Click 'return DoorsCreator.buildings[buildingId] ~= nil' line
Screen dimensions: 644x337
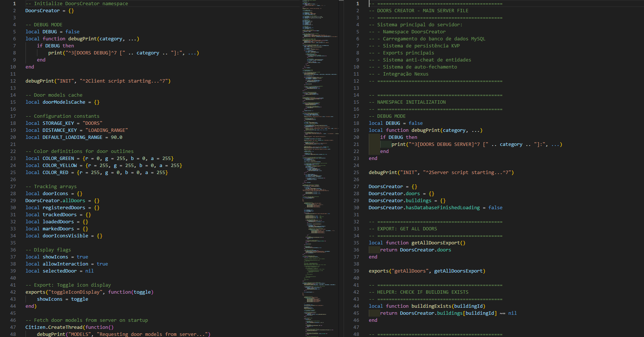point(449,313)
